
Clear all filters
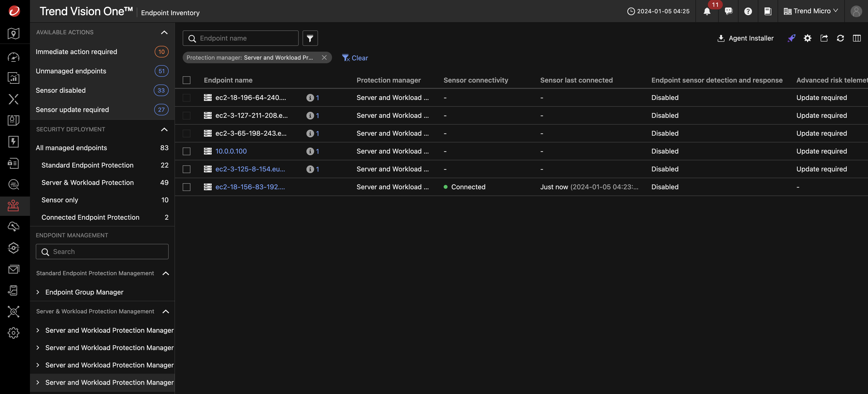[x=355, y=58]
